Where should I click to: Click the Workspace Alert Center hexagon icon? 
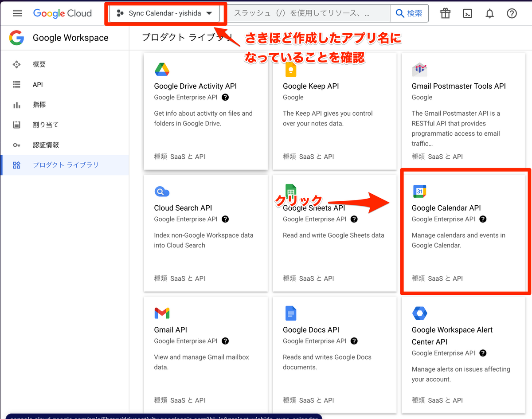click(419, 313)
